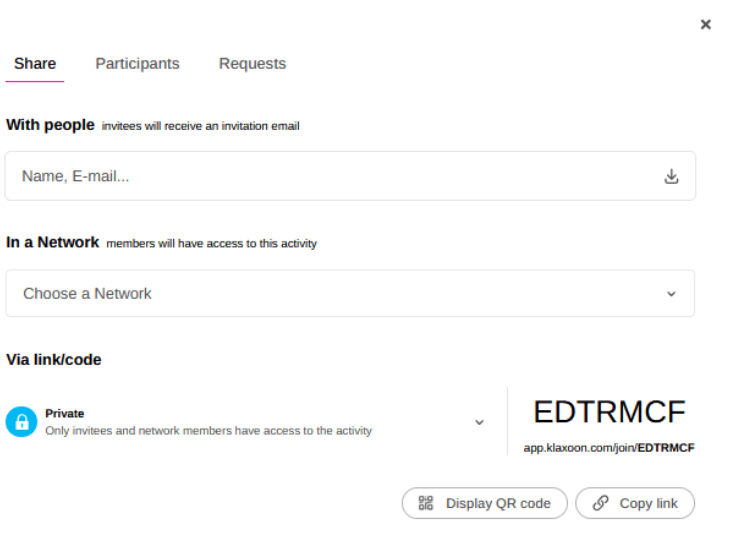Select the Private access description text

pyautogui.click(x=208, y=431)
